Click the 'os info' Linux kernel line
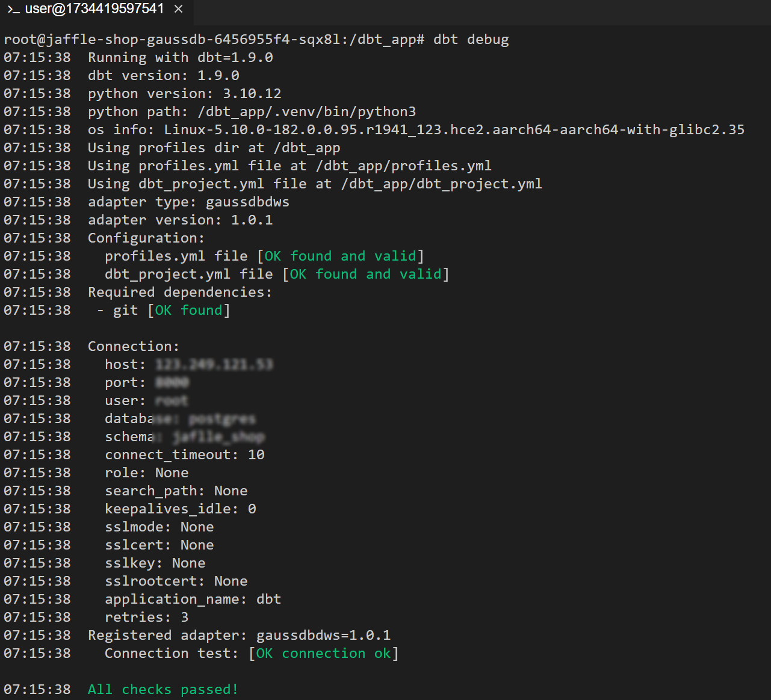 click(x=416, y=130)
